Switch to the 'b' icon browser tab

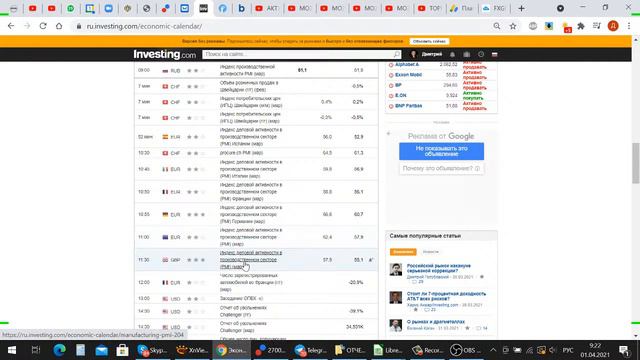[x=241, y=8]
